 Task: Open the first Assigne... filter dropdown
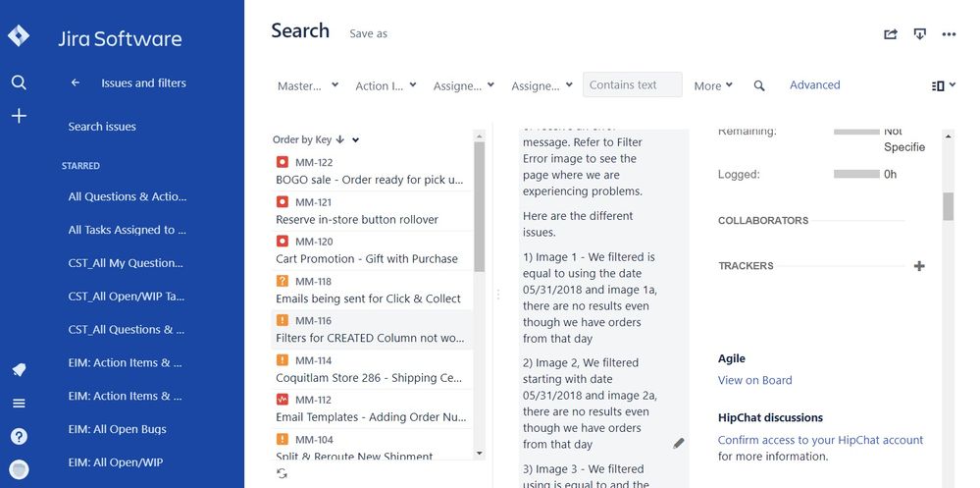click(464, 85)
